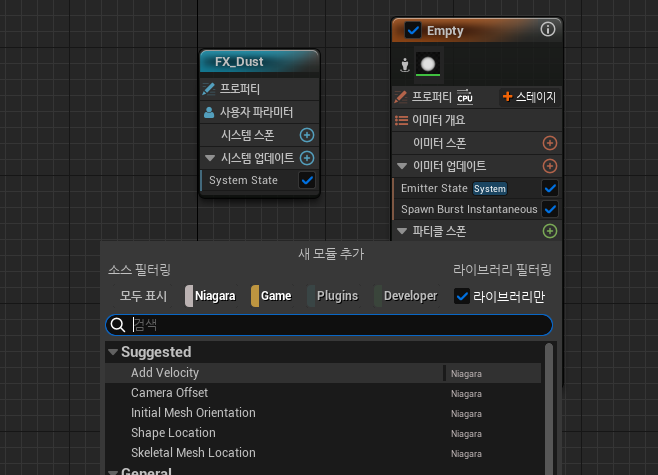
Task: Collapse the 파티클 스폰 section
Action: (x=402, y=231)
